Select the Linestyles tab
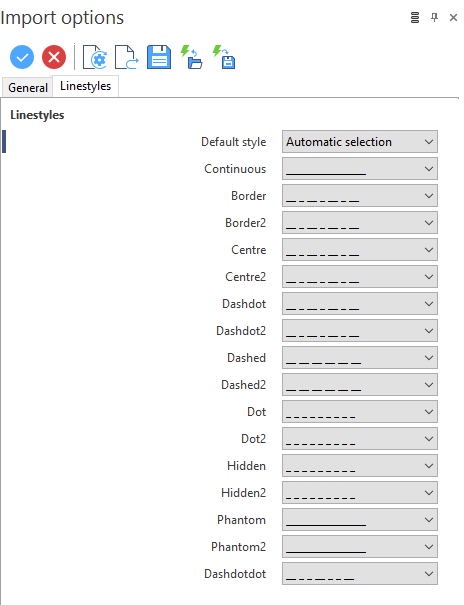 (85, 86)
